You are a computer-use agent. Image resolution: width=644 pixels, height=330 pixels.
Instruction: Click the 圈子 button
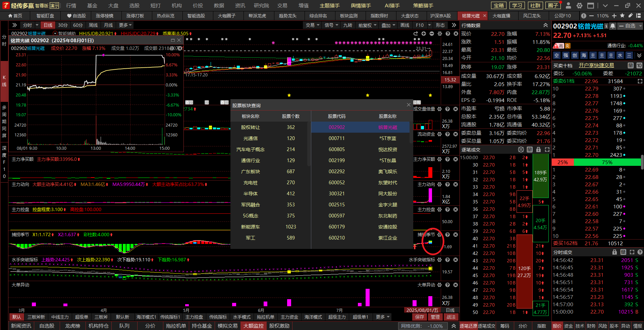pos(553,5)
